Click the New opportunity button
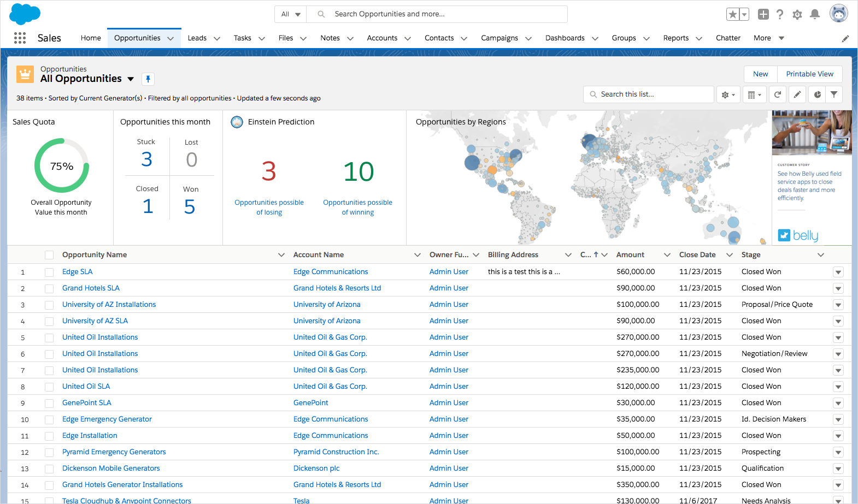Screen dimensions: 858x504 (x=760, y=74)
